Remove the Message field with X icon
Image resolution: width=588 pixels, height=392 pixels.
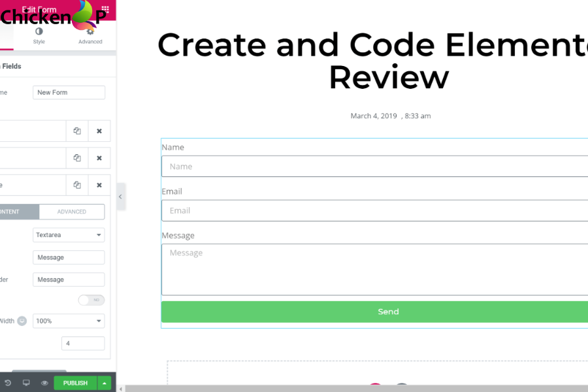99,185
